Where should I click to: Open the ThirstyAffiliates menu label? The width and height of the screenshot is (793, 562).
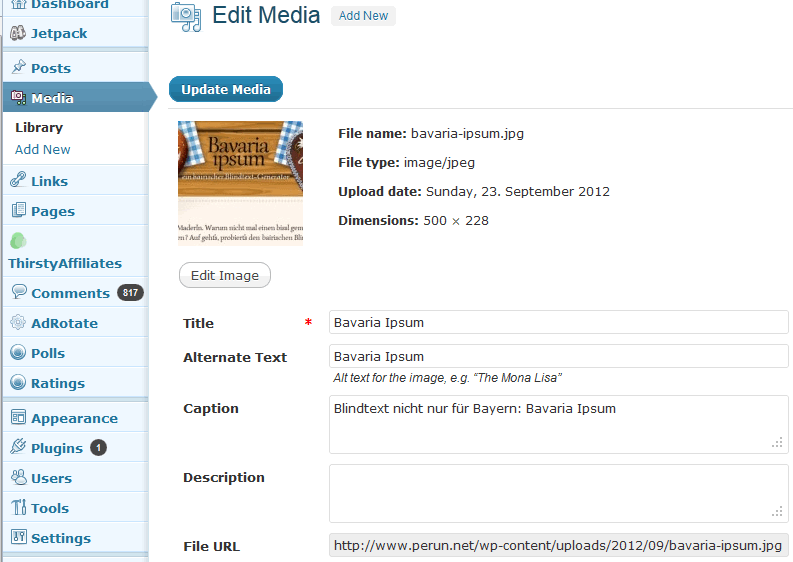point(65,264)
